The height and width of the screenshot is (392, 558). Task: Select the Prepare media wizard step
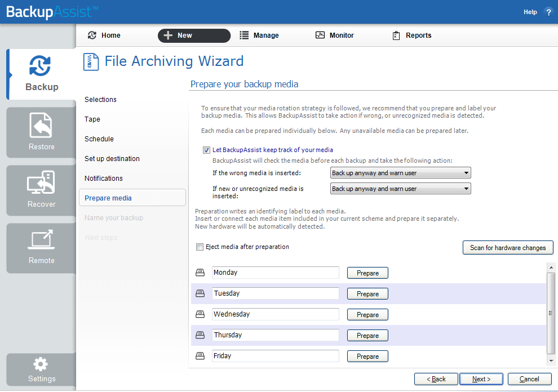[132, 198]
